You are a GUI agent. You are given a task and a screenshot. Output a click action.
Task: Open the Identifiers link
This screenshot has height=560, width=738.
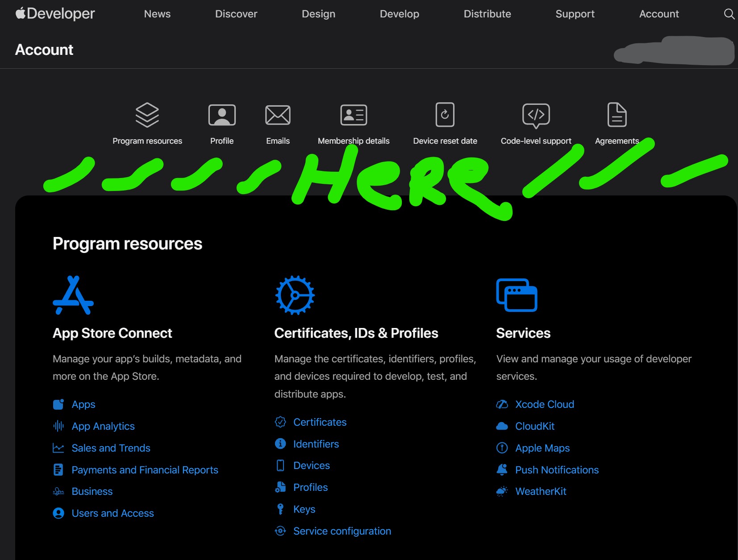pyautogui.click(x=316, y=444)
